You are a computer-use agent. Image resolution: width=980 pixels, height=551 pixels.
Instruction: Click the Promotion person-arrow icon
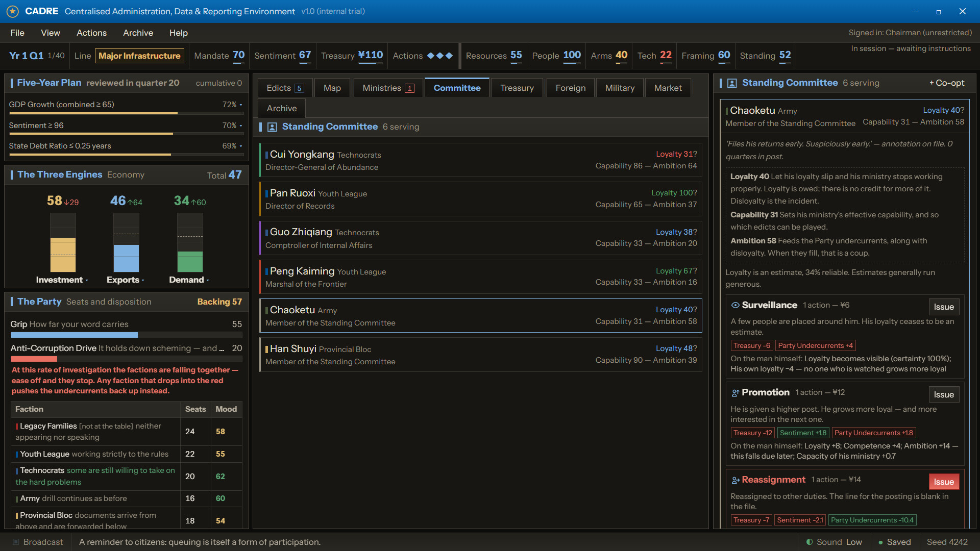[735, 393]
